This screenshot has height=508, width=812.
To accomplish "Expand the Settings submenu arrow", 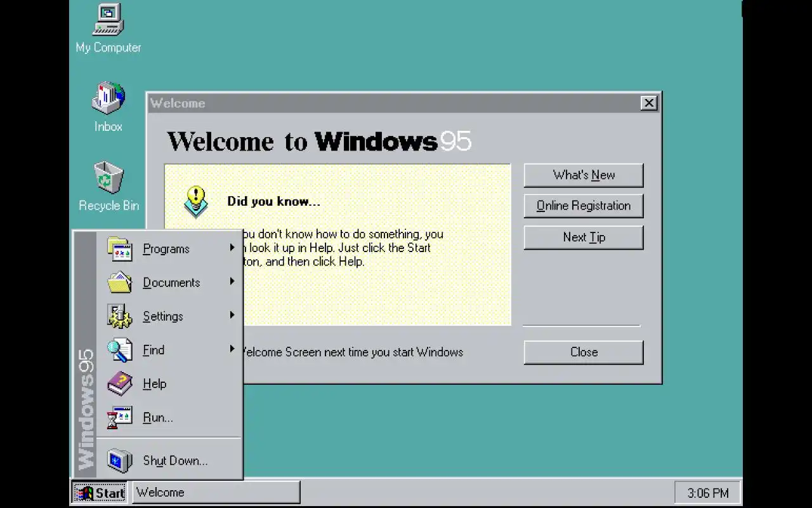I will click(232, 315).
